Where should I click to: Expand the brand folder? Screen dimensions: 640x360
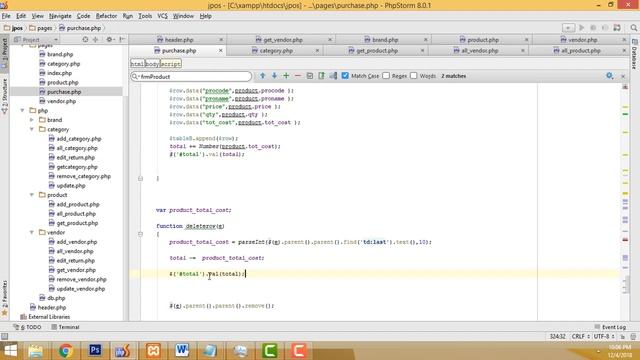[x=32, y=120]
